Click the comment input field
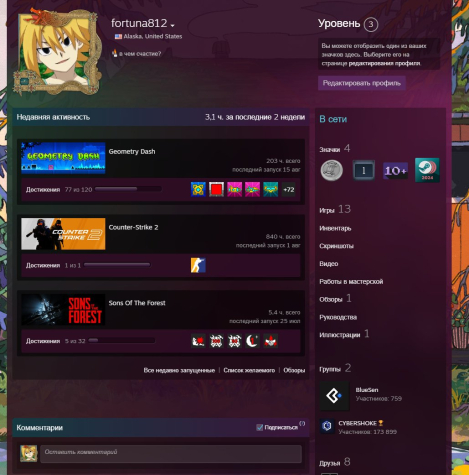The height and width of the screenshot is (475, 469). 171,453
